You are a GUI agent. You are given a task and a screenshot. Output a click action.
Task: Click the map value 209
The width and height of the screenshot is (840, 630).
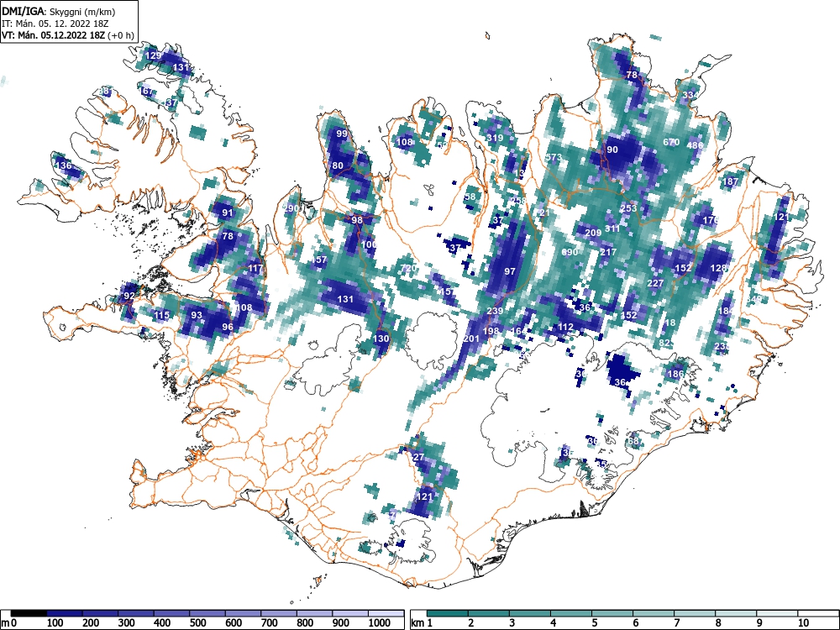click(593, 233)
